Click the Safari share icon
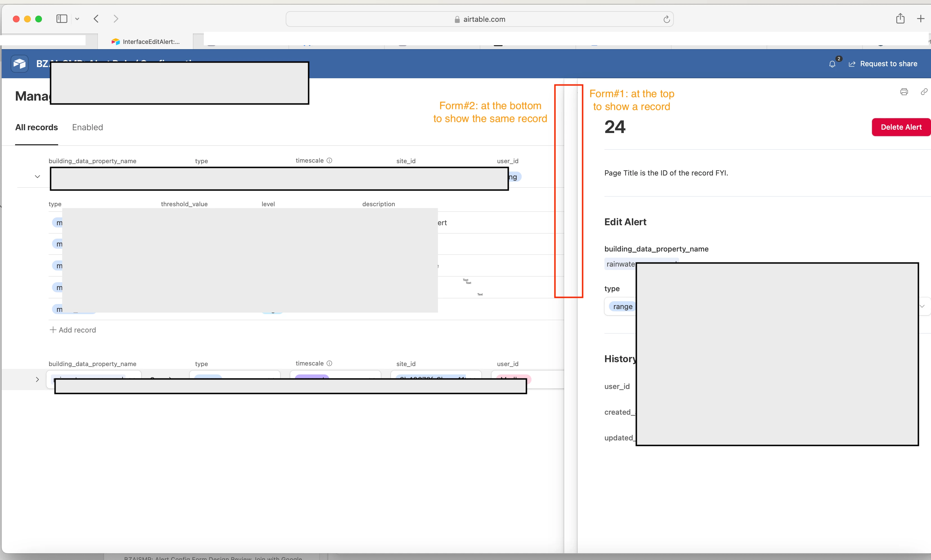This screenshot has height=560, width=931. tap(900, 18)
